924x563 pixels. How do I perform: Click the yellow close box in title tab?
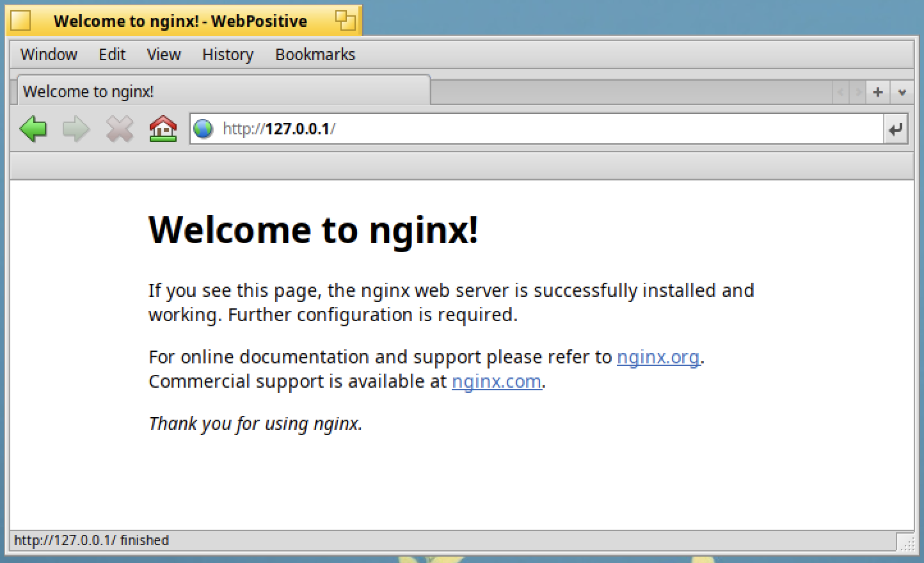pyautogui.click(x=20, y=20)
